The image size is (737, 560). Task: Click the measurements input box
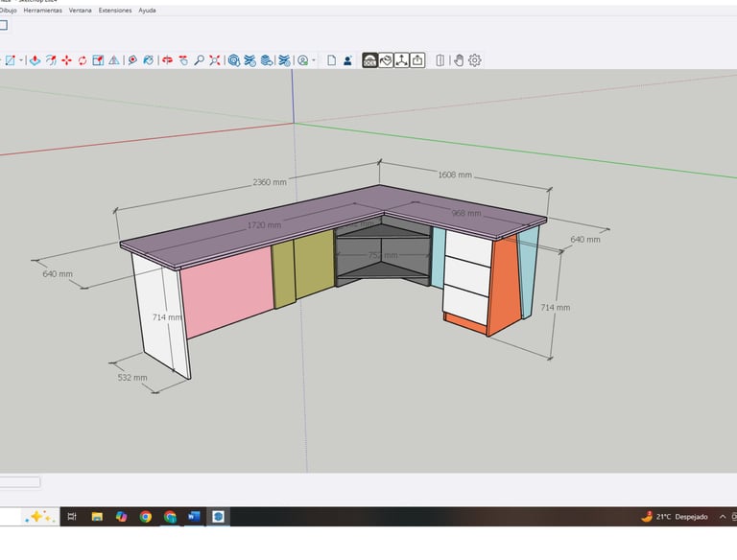click(x=20, y=482)
